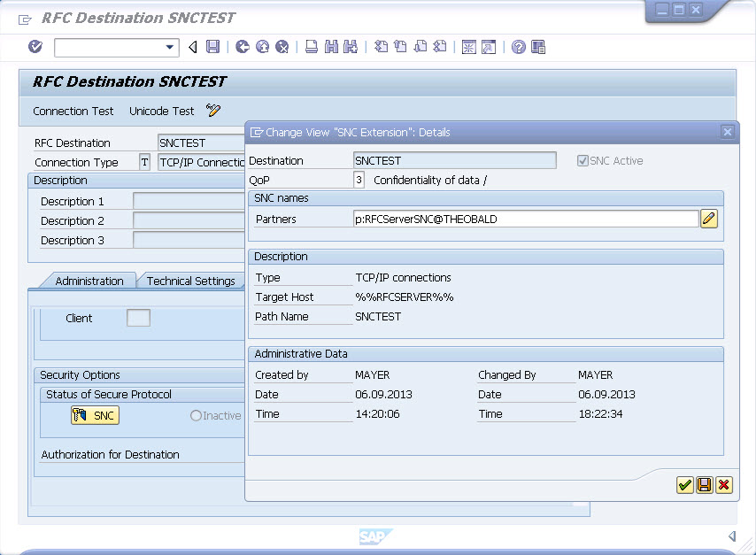Switch to the Administration tab
Screen dimensions: 756x555
(89, 281)
